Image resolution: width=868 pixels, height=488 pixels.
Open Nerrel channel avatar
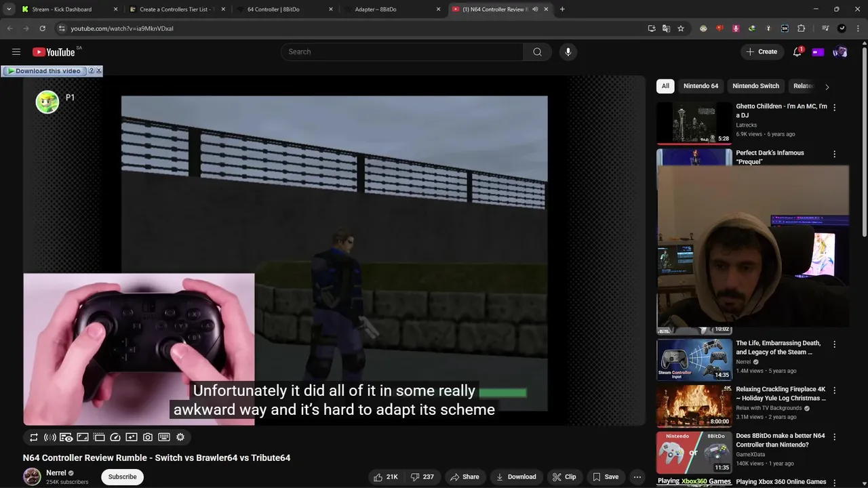[x=32, y=476]
